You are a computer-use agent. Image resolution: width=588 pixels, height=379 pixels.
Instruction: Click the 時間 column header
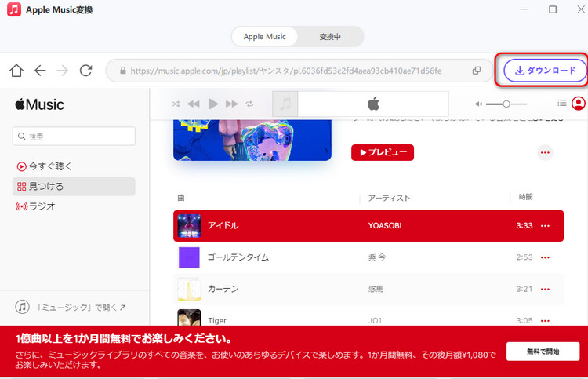click(x=526, y=197)
